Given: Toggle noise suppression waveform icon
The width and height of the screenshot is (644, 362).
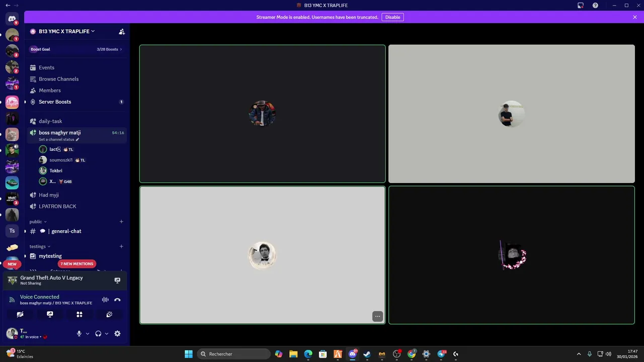Looking at the screenshot, I should pos(105,300).
